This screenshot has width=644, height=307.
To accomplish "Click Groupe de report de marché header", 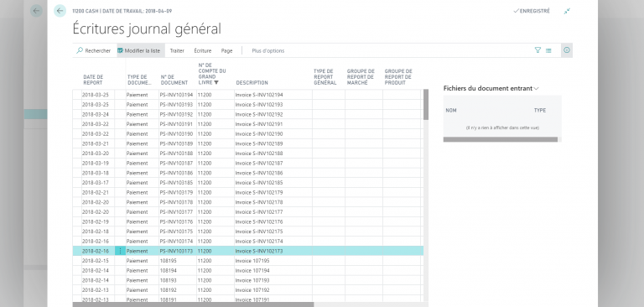I will click(361, 77).
